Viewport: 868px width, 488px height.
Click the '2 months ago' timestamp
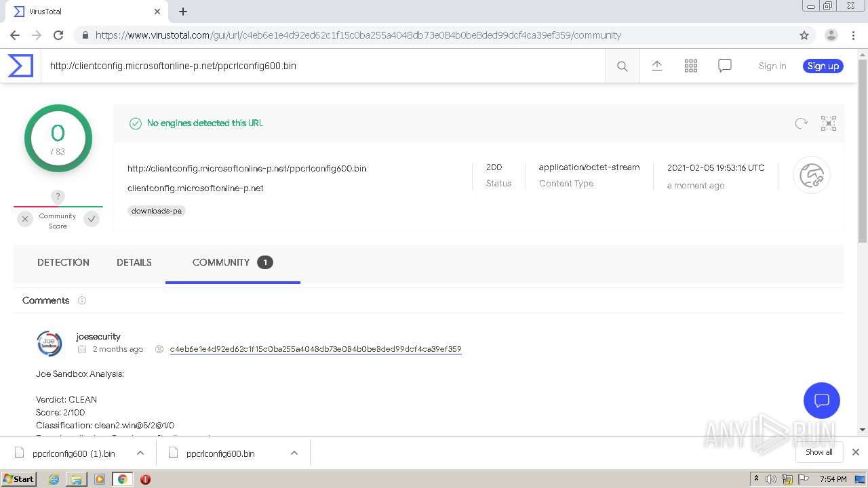click(118, 349)
